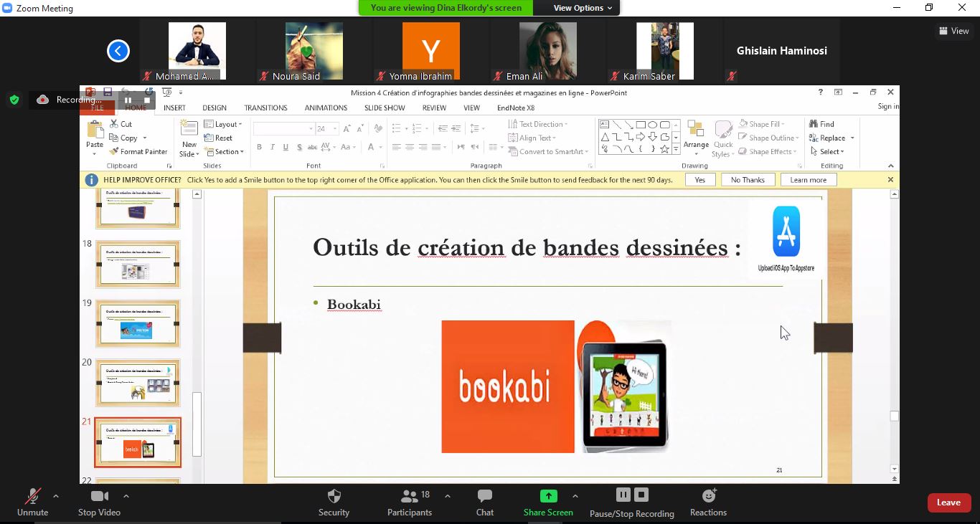
Task: Show previous participants with blue arrow
Action: [x=118, y=51]
